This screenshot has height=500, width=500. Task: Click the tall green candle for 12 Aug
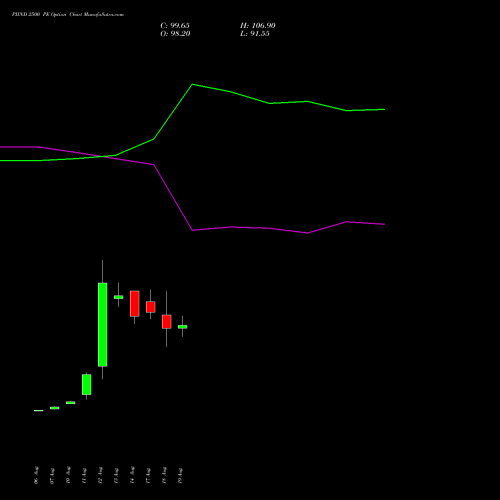[x=103, y=325]
